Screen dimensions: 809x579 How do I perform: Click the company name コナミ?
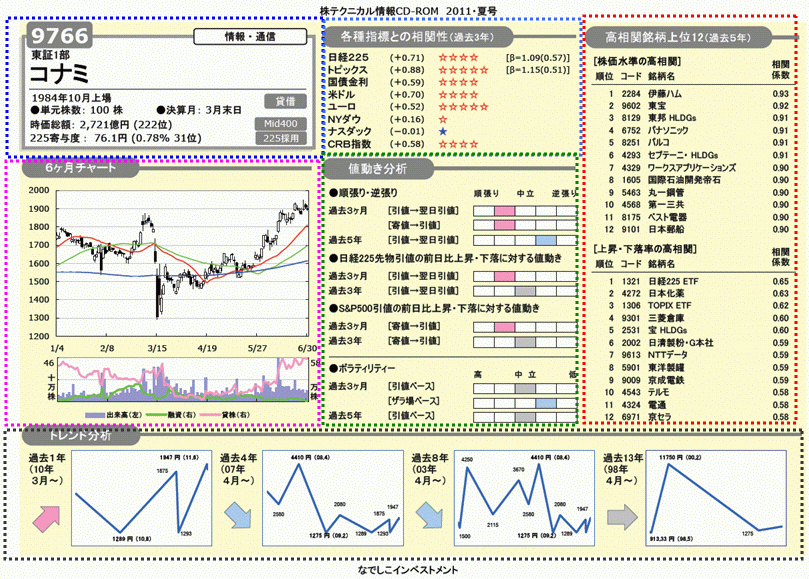pos(59,74)
